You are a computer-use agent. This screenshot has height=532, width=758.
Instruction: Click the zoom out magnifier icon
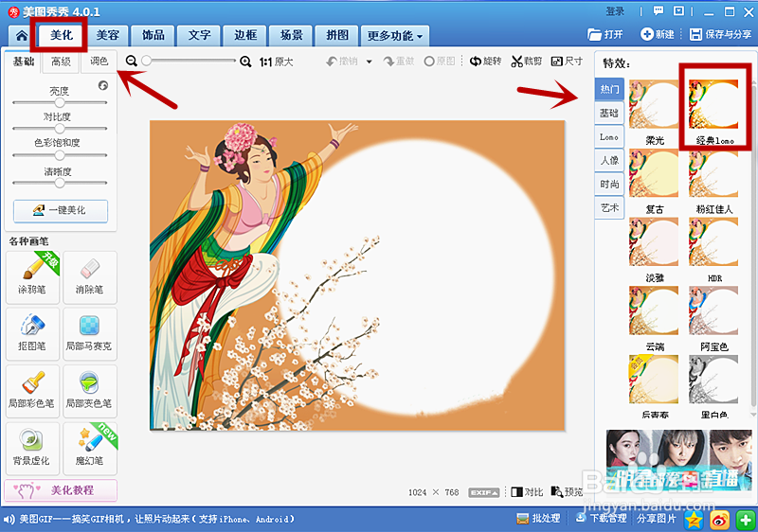tap(132, 61)
